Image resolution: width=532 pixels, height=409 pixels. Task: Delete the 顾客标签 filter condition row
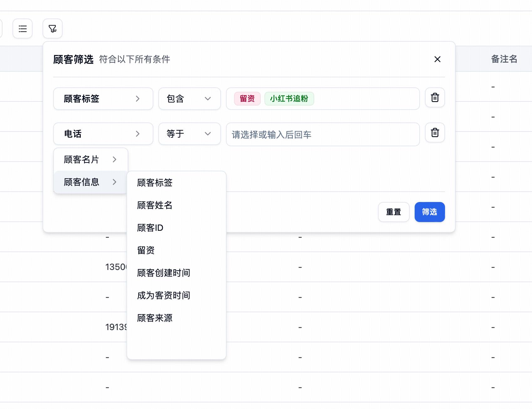tap(435, 98)
